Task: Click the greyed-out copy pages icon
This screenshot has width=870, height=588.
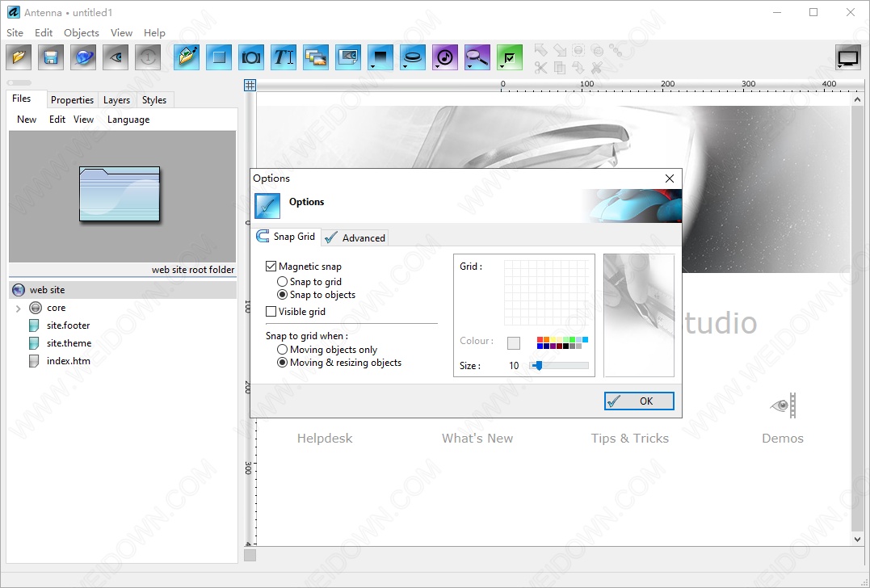Action: pos(560,68)
